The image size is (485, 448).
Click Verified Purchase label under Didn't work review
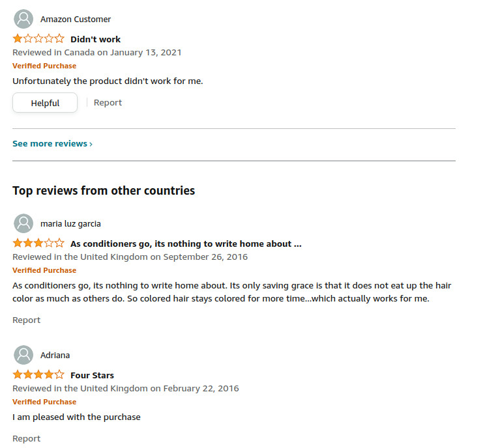[44, 66]
